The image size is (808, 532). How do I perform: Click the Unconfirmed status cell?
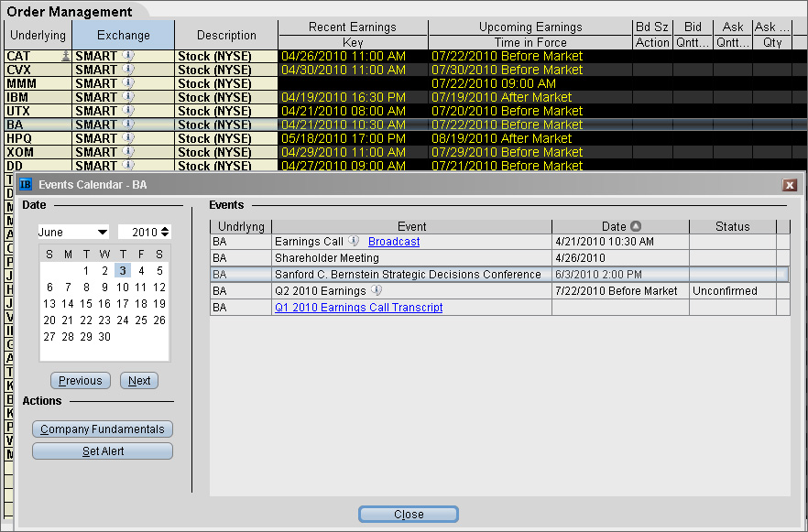pyautogui.click(x=732, y=291)
